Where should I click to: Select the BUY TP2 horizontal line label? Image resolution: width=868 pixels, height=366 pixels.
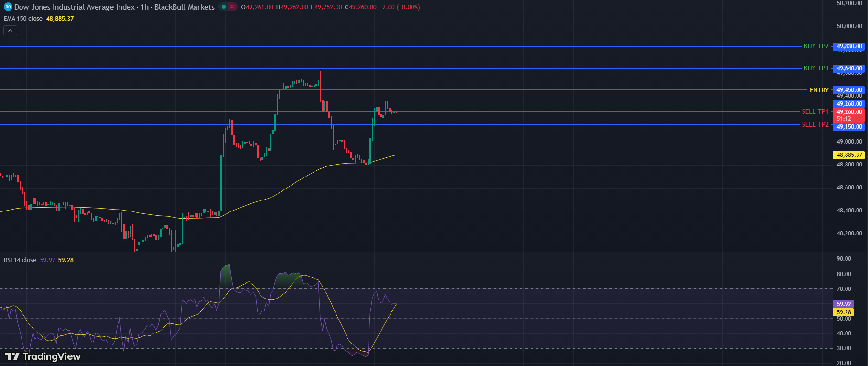pos(816,46)
